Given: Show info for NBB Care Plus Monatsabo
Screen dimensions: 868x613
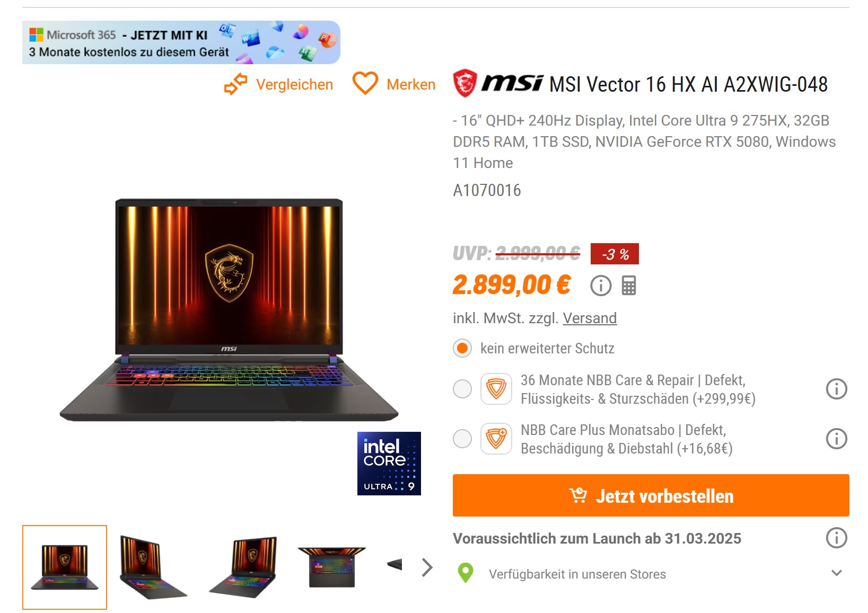Looking at the screenshot, I should [x=836, y=439].
